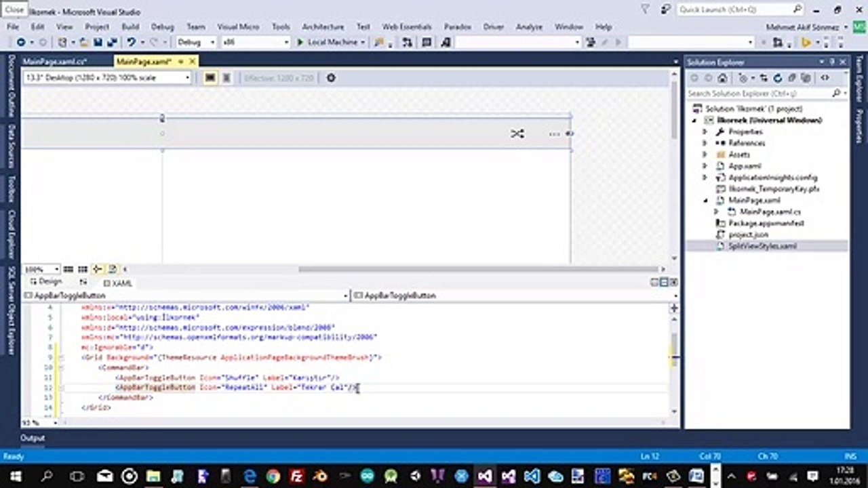Click the swap panes icon beside Design tab

point(83,282)
